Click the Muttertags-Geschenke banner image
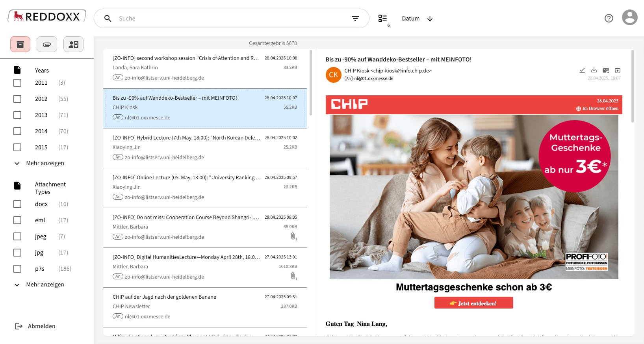Image resolution: width=644 pixels, height=344 pixels. click(474, 197)
